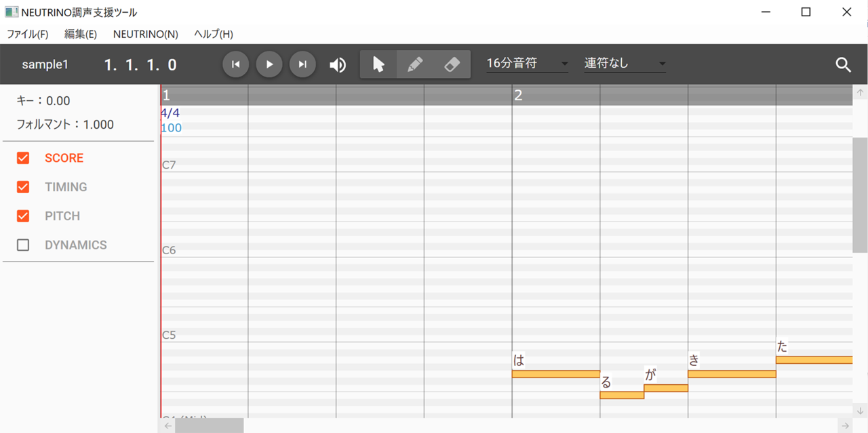Viewport: 868px width, 433px height.
Task: Click the C6 pitch label
Action: coord(169,250)
